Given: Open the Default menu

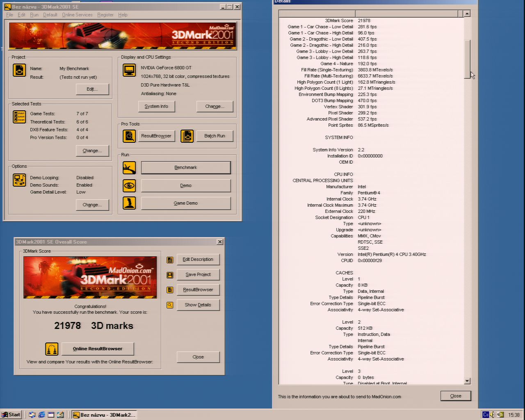Looking at the screenshot, I should coord(50,15).
